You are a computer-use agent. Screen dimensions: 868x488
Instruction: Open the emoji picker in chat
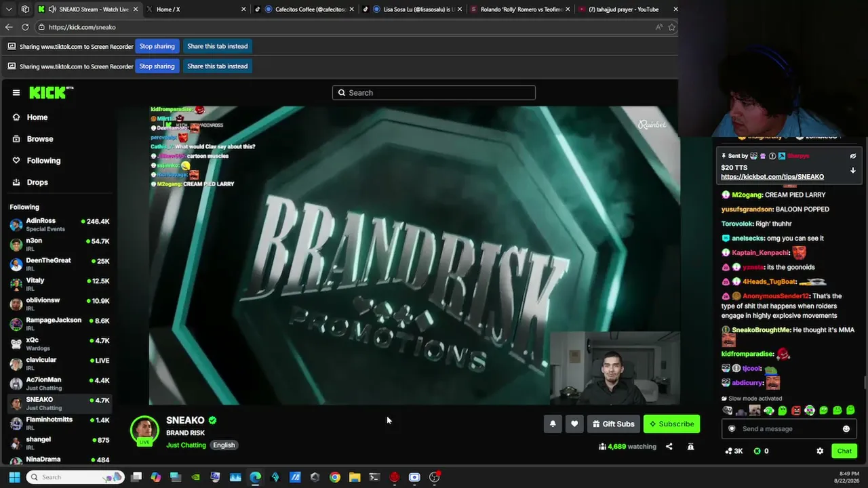point(846,429)
